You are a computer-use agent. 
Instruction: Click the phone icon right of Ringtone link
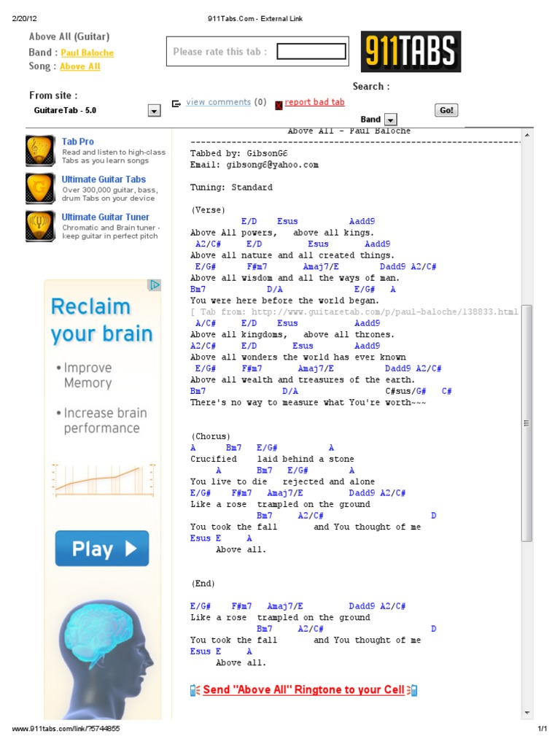pos(413,690)
